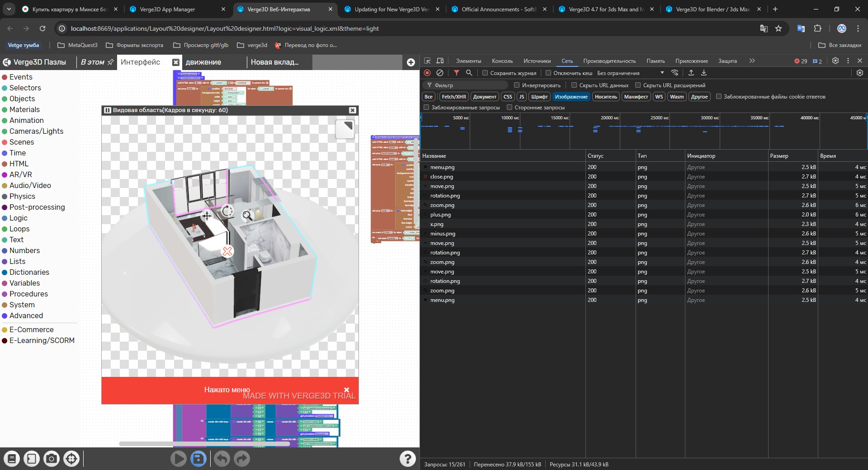Expand the HTML puzzle category

[x=15, y=164]
